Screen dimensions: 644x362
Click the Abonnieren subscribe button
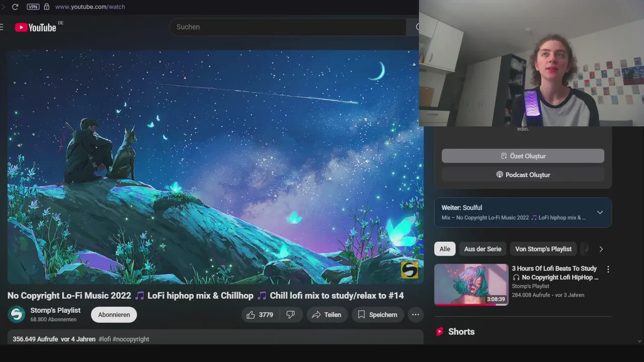[x=114, y=315]
